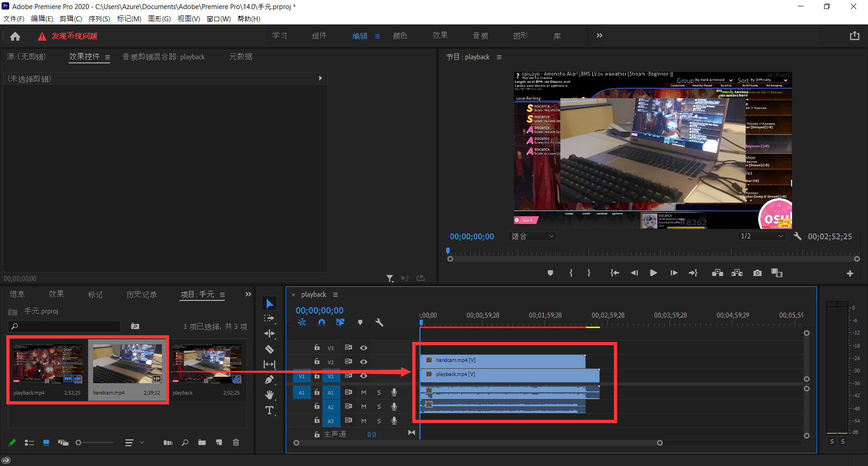Select the Hand tool in the toolbox

coord(269,395)
